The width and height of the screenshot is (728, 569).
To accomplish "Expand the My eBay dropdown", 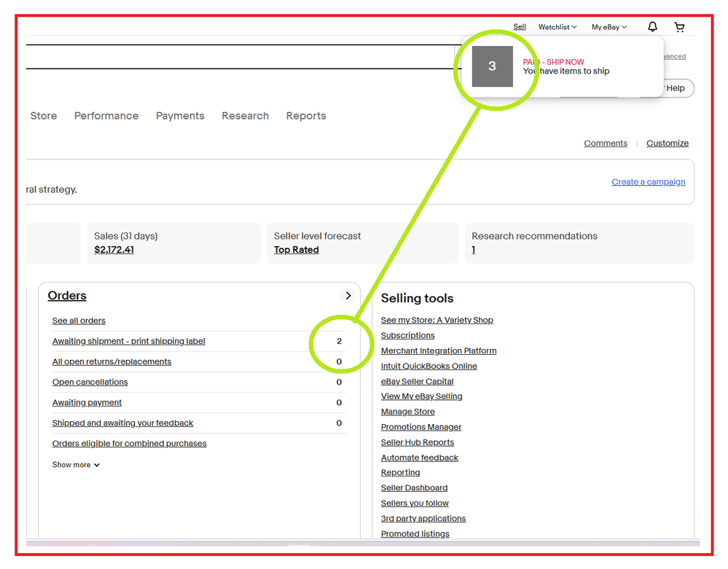I will pyautogui.click(x=608, y=27).
